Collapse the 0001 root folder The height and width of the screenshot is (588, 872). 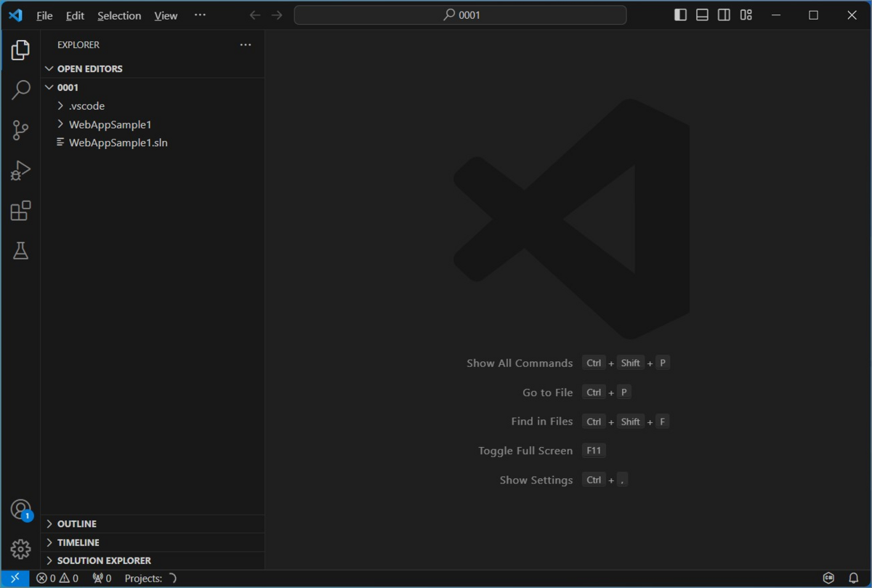153,87
